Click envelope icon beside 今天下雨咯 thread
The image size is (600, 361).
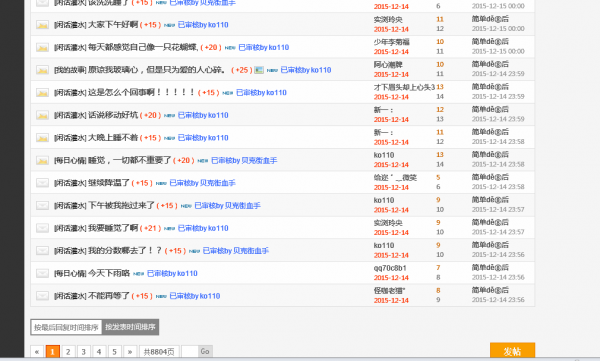(x=42, y=273)
